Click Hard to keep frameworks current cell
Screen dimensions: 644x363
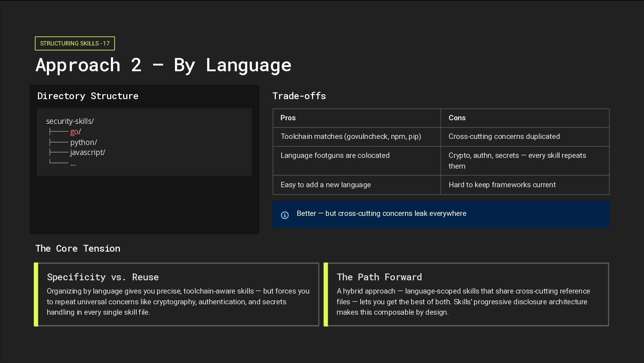point(502,185)
